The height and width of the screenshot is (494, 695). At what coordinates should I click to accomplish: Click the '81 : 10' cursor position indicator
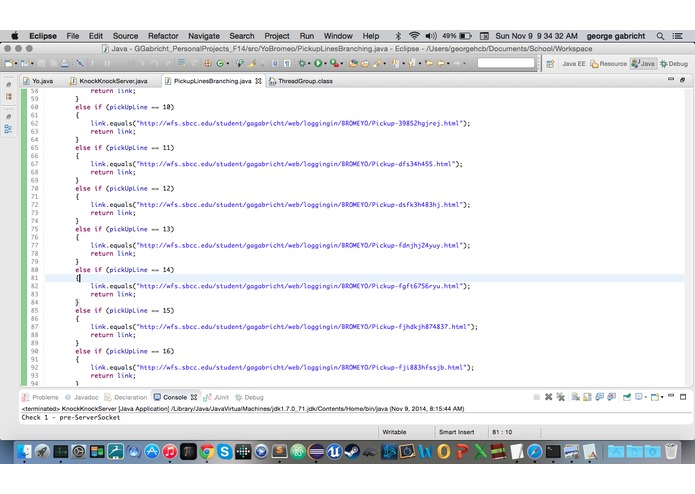pyautogui.click(x=502, y=432)
